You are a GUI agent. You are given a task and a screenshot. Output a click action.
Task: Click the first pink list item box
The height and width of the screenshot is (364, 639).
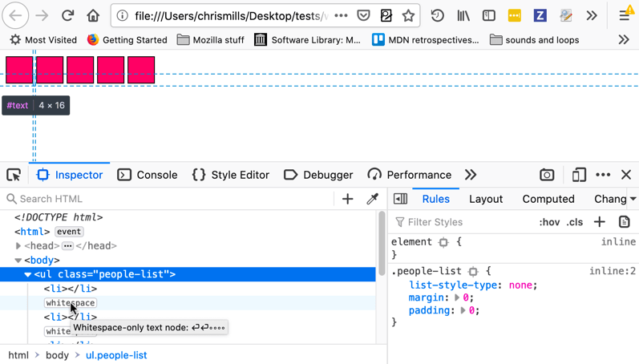click(x=19, y=70)
